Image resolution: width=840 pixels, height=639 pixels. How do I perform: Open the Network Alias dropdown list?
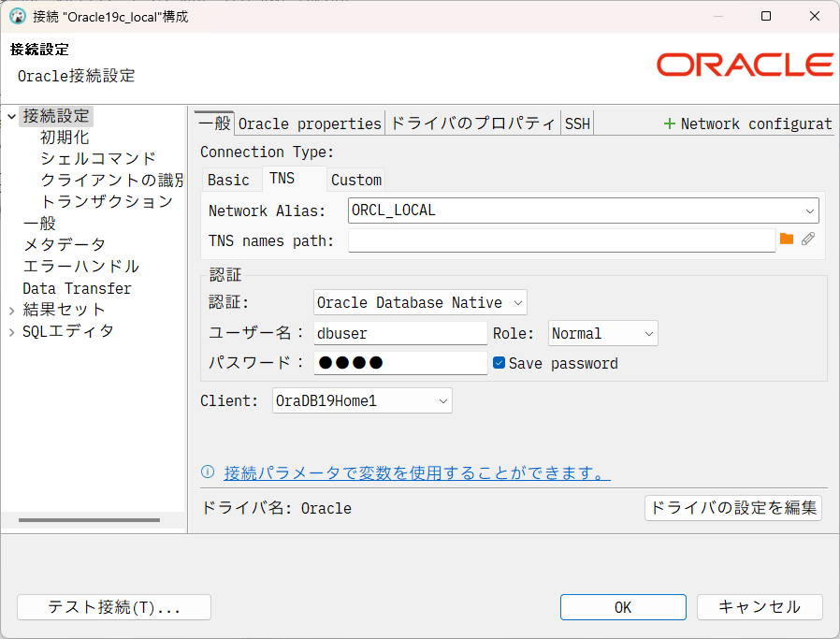pos(809,211)
